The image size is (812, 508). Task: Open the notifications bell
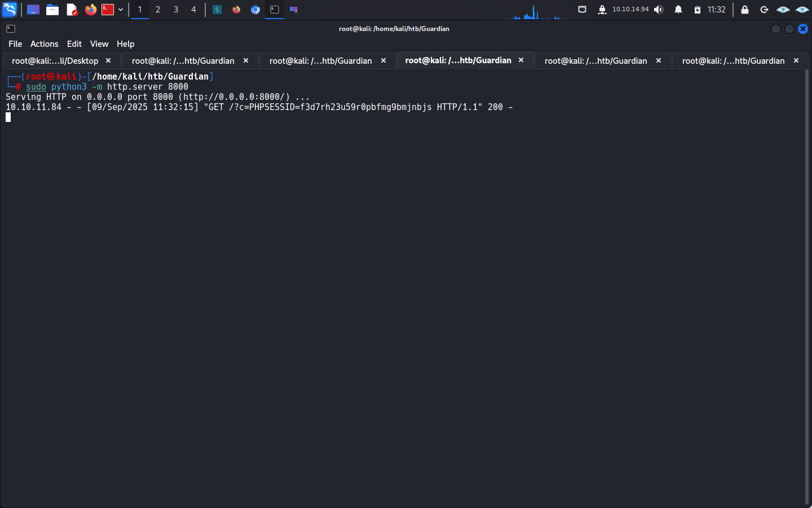[678, 10]
